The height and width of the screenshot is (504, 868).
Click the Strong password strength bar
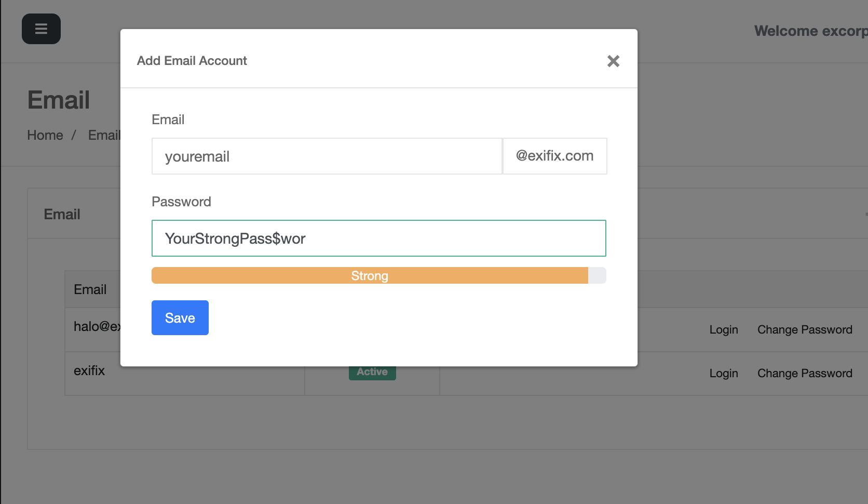369,276
